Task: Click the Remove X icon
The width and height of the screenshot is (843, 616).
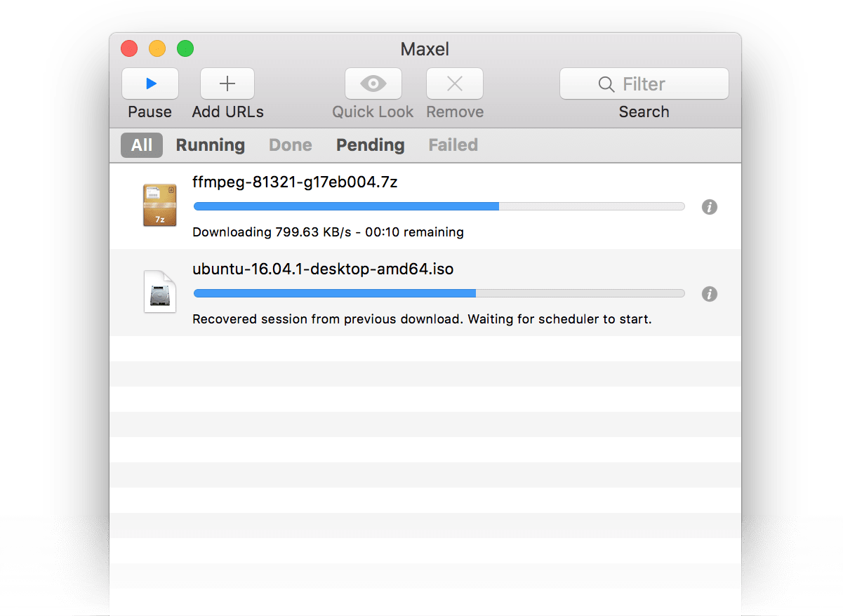Action: tap(454, 83)
